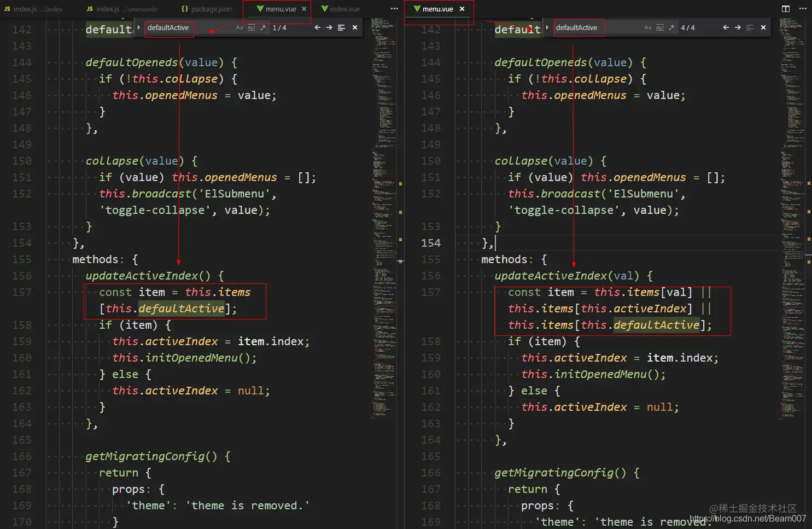Expand replace mode in the right find widget
The image size is (812, 529).
tap(547, 27)
